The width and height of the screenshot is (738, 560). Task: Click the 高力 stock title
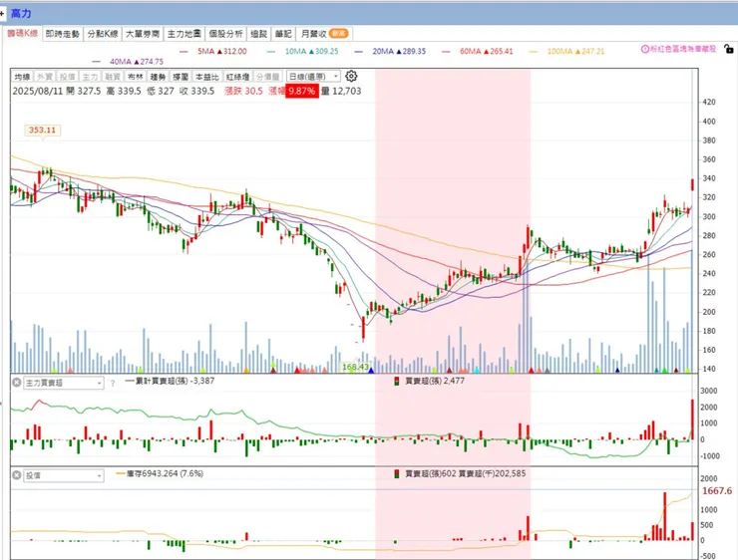click(21, 14)
